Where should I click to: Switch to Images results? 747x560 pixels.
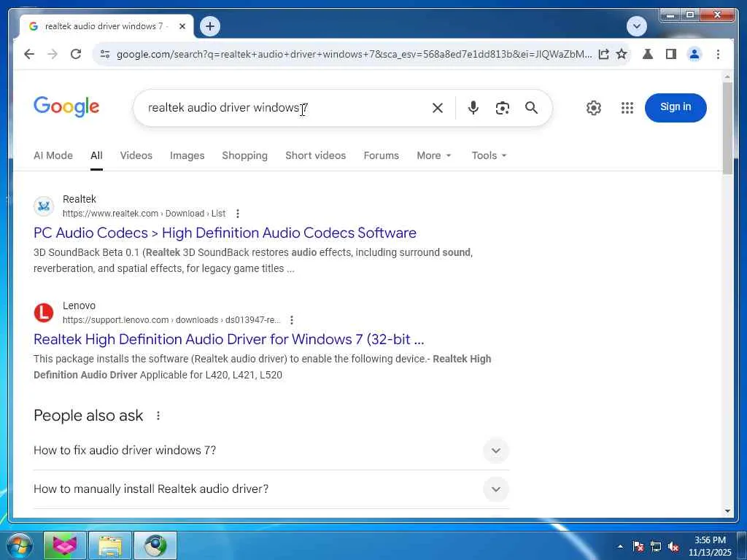coord(187,156)
